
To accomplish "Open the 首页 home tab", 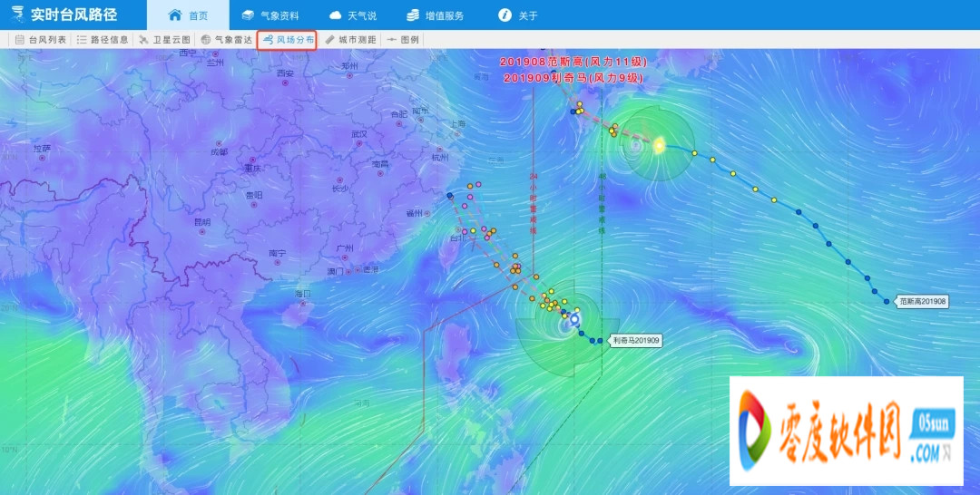I will pos(188,15).
